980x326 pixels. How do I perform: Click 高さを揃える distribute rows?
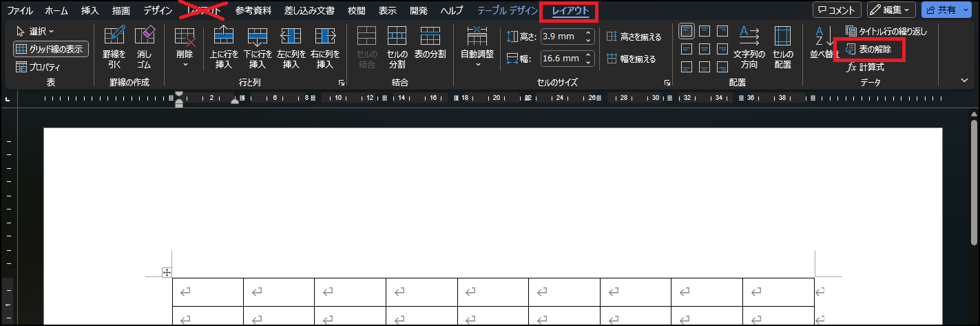(634, 37)
